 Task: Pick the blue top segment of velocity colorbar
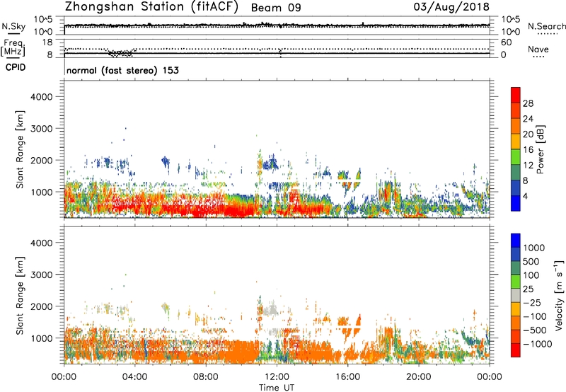point(516,241)
